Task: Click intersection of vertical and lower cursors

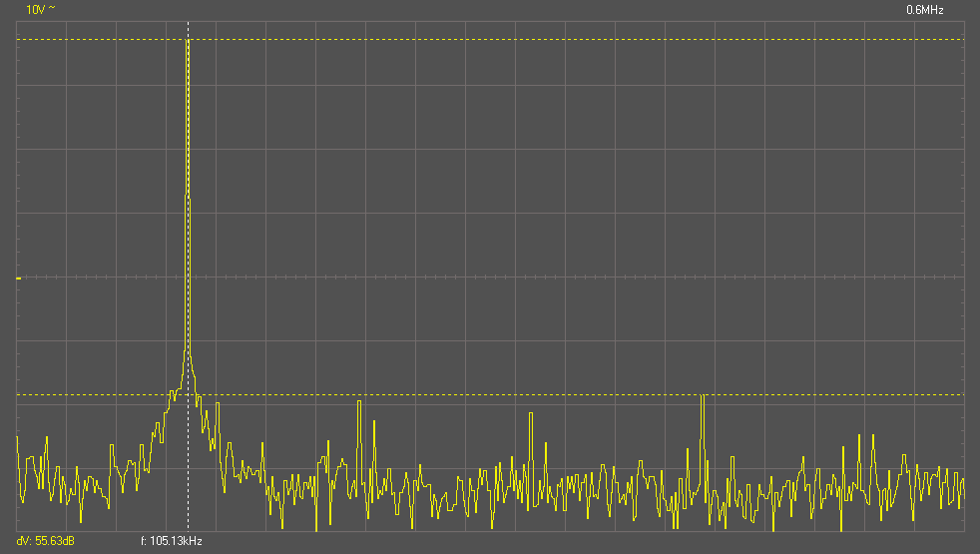Action: [188, 394]
